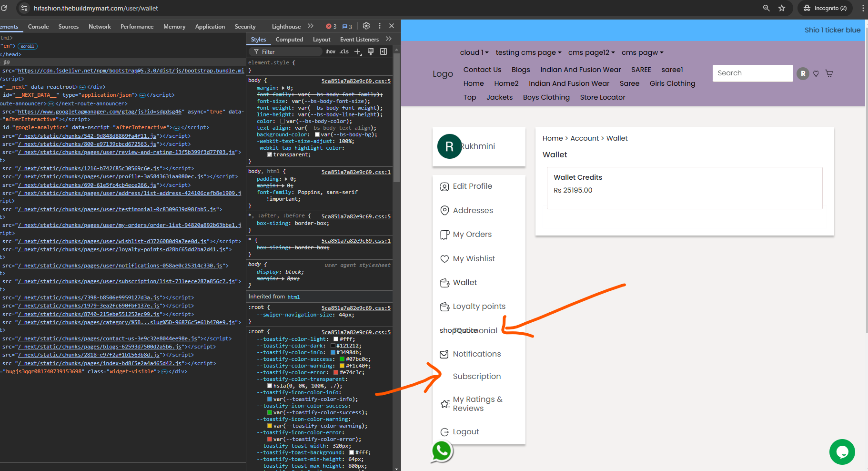Go to Contact Us page
Image resolution: width=868 pixels, height=471 pixels.
pyautogui.click(x=482, y=70)
